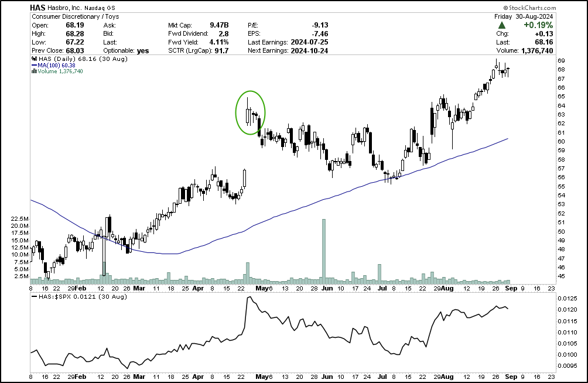Click the candlestick icon beside HAS (Daily)
Screen dimensions: 588x383
pyautogui.click(x=34, y=59)
